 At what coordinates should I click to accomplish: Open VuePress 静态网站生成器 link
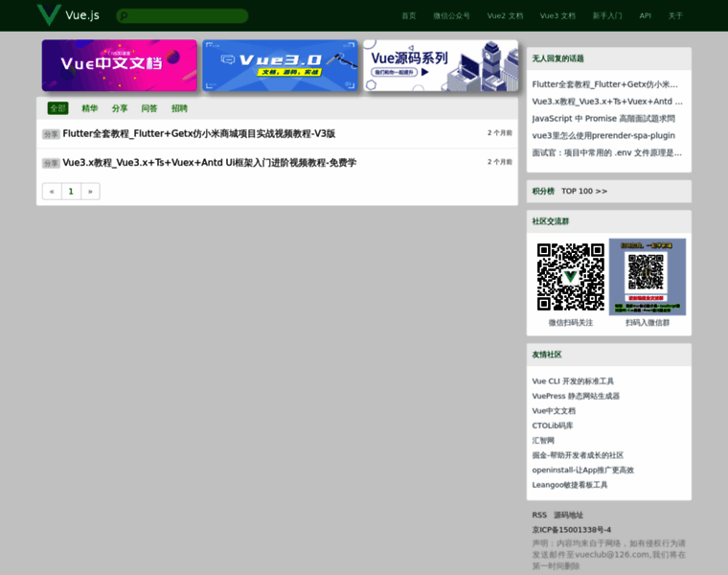(x=576, y=396)
